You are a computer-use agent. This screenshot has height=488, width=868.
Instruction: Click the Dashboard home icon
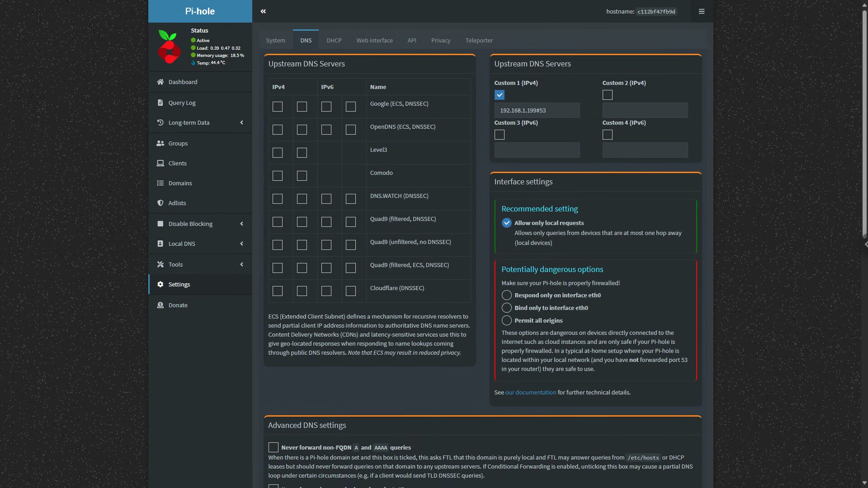160,82
